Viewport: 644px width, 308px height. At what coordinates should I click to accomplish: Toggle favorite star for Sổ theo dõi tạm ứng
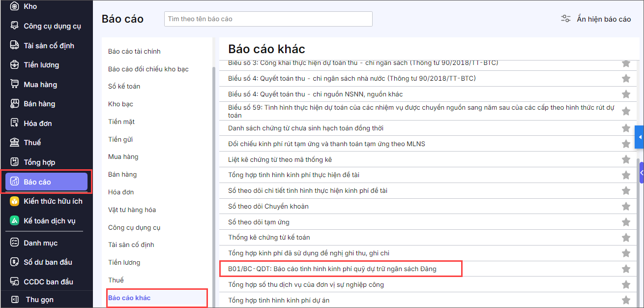pyautogui.click(x=626, y=222)
